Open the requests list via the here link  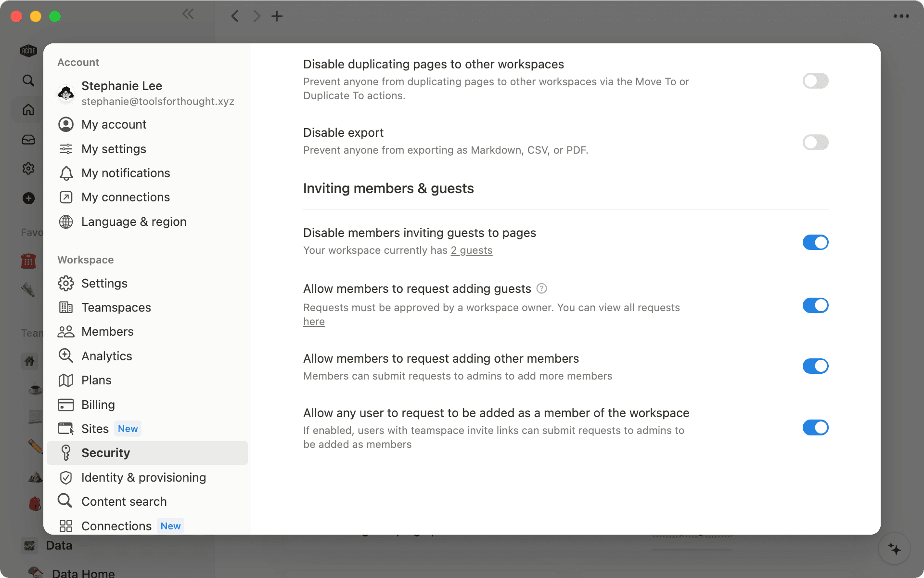(x=314, y=321)
